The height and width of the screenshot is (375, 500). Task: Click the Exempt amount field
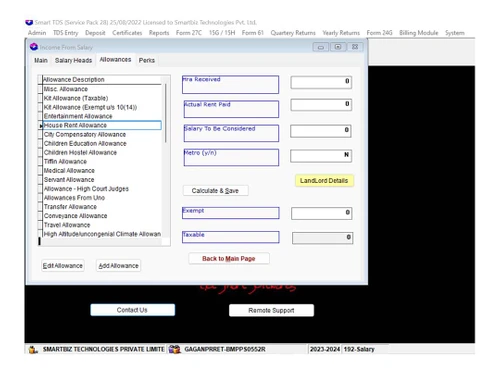tap(321, 213)
